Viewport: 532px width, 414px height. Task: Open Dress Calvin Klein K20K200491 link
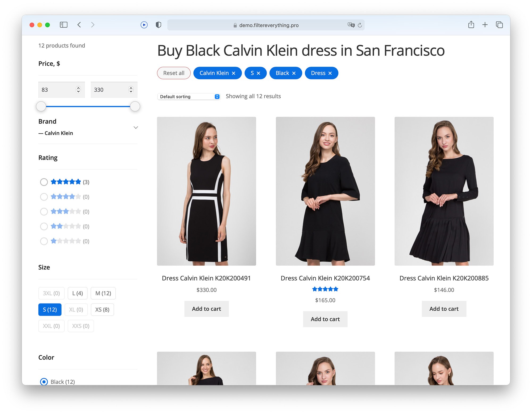tap(206, 278)
